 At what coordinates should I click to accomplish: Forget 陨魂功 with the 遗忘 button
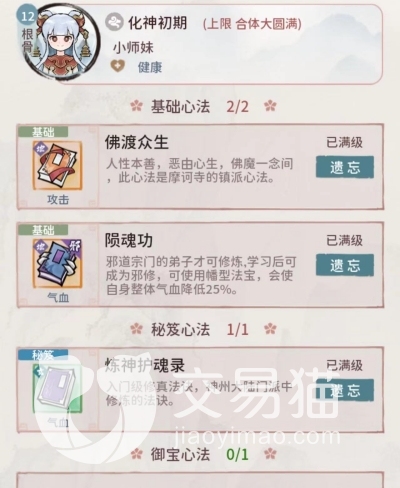(345, 265)
